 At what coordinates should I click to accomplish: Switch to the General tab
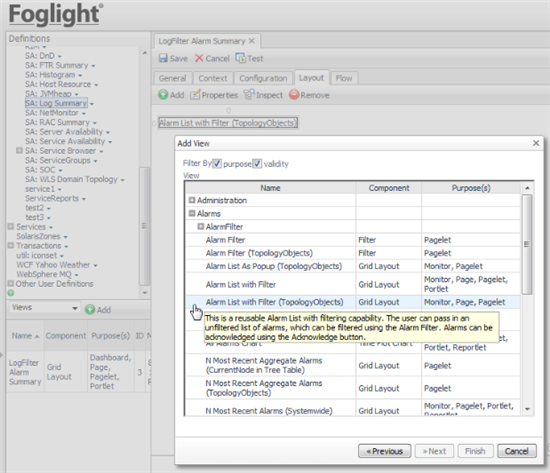[x=172, y=78]
